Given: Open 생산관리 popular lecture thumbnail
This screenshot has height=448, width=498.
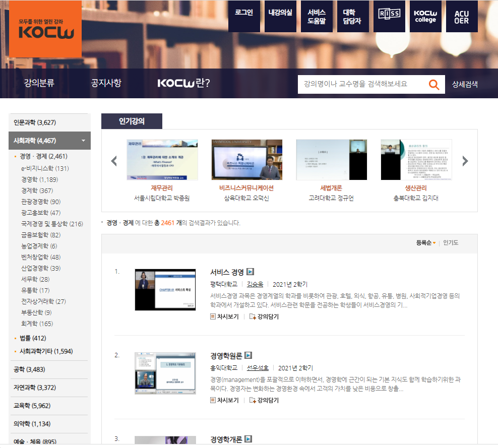Looking at the screenshot, I should click(416, 160).
